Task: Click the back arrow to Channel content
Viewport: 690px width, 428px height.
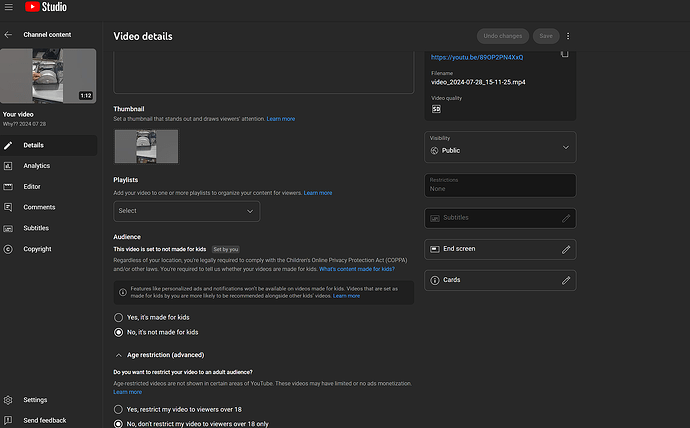Action: pyautogui.click(x=8, y=35)
